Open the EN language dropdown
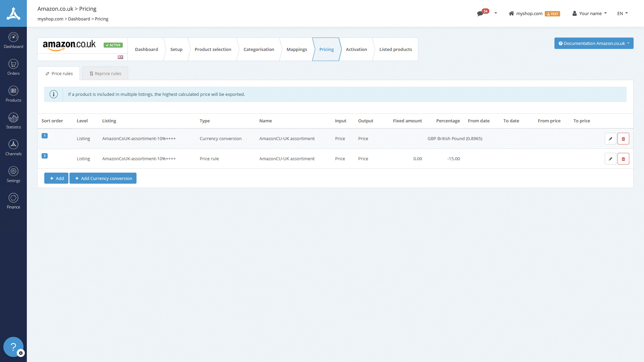The height and width of the screenshot is (362, 644). click(x=622, y=13)
